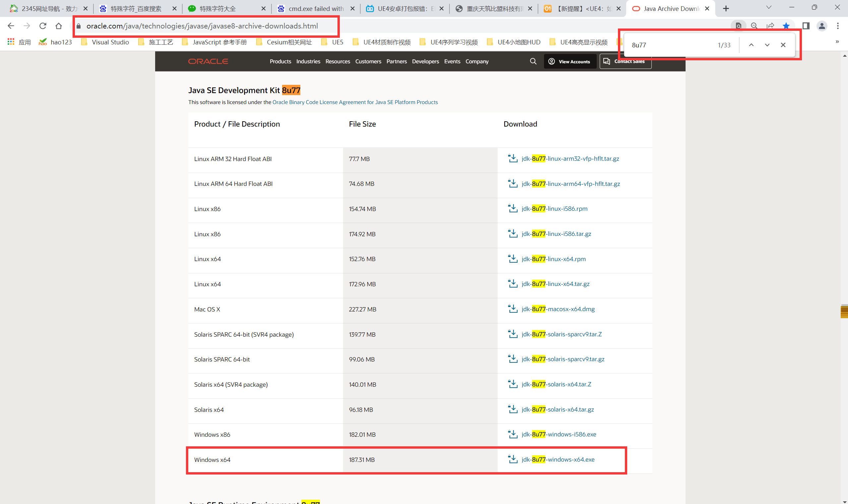The image size is (848, 504).
Task: Click the Contact Sales button
Action: 626,62
